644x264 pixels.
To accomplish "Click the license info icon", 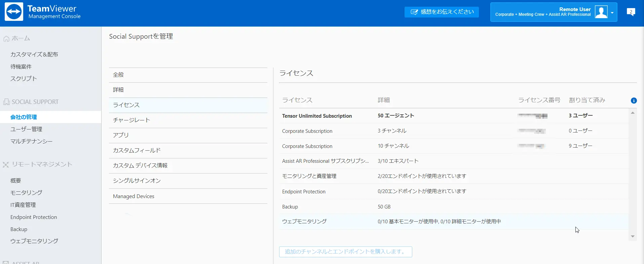I will 634,101.
